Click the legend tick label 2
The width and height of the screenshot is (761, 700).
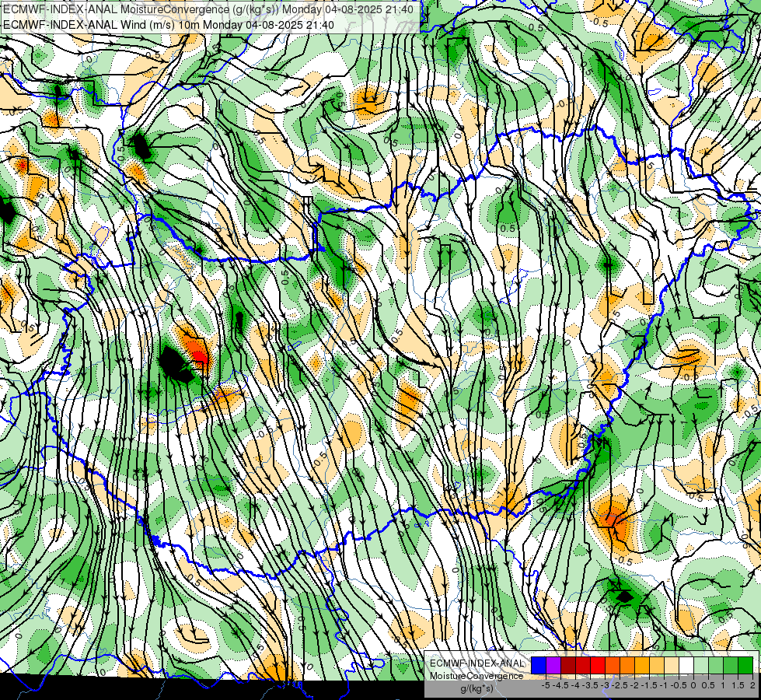point(752,685)
